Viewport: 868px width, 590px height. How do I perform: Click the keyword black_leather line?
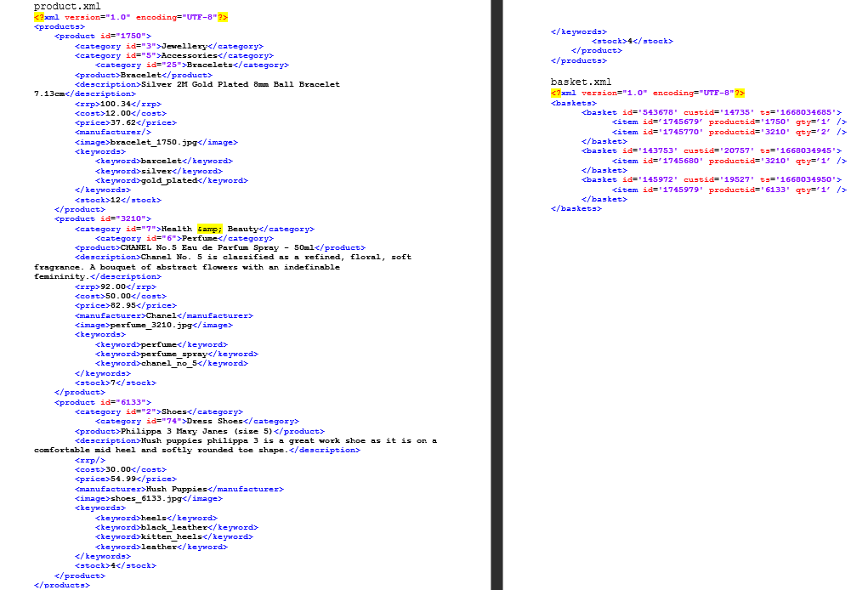click(177, 528)
